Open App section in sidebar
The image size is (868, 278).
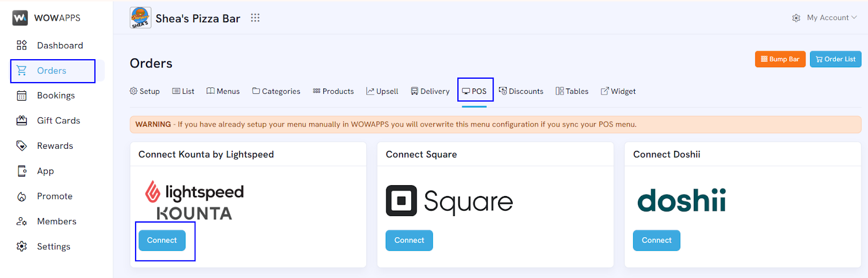(x=46, y=171)
